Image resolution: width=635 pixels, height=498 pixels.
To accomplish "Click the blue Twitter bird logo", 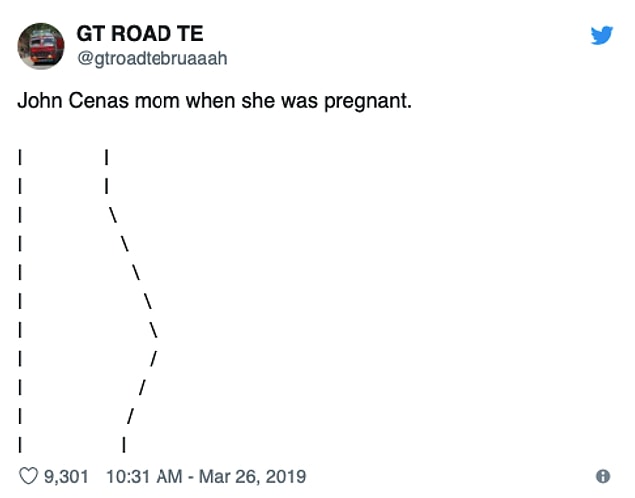I will click(601, 36).
